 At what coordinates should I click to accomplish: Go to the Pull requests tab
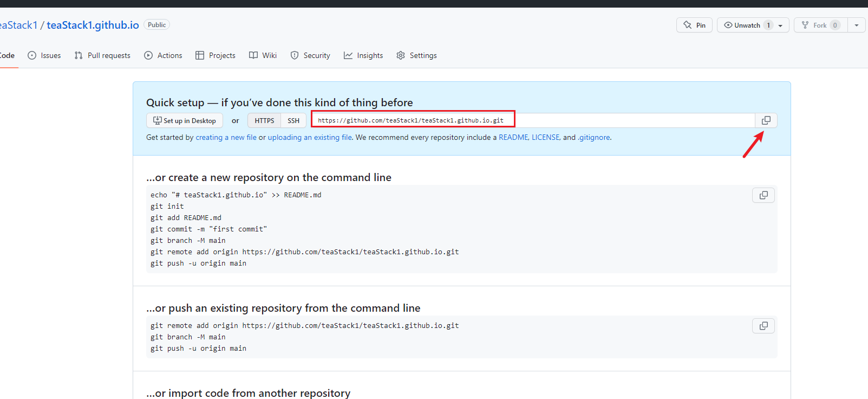102,55
